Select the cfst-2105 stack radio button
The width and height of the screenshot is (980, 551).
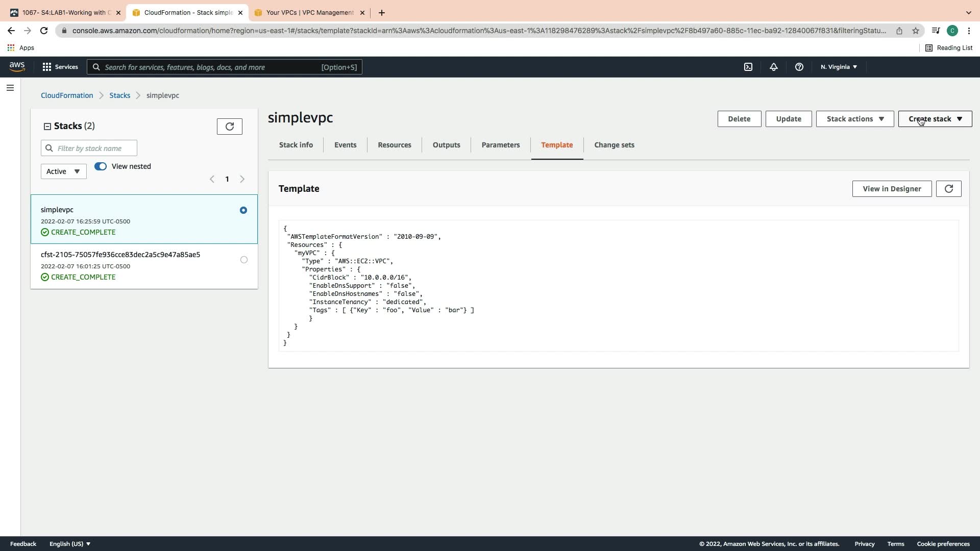(243, 260)
